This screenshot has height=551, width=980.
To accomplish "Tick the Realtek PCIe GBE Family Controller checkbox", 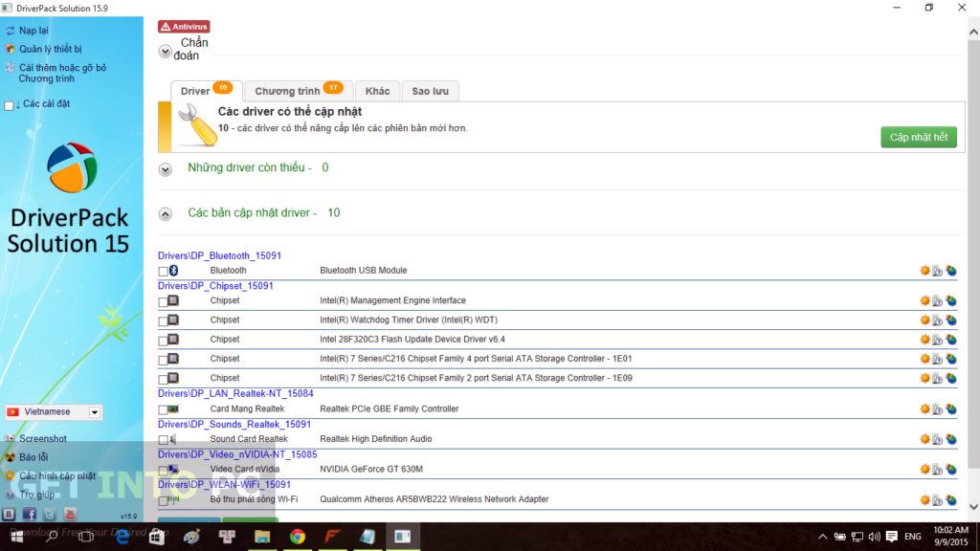I will click(163, 409).
